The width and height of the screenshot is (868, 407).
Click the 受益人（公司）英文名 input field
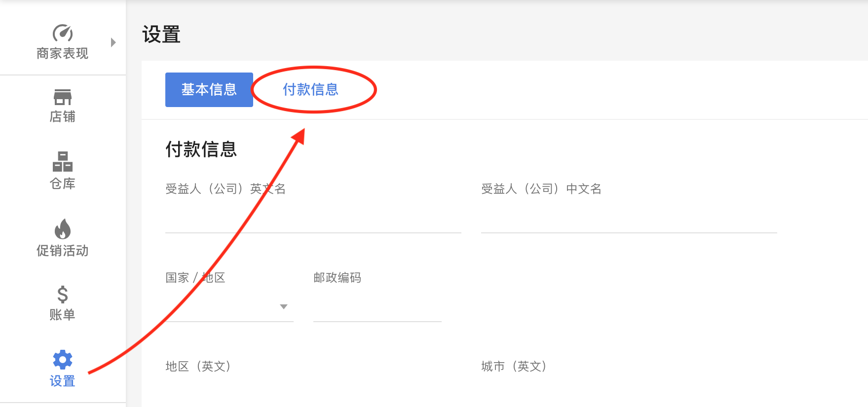(313, 222)
